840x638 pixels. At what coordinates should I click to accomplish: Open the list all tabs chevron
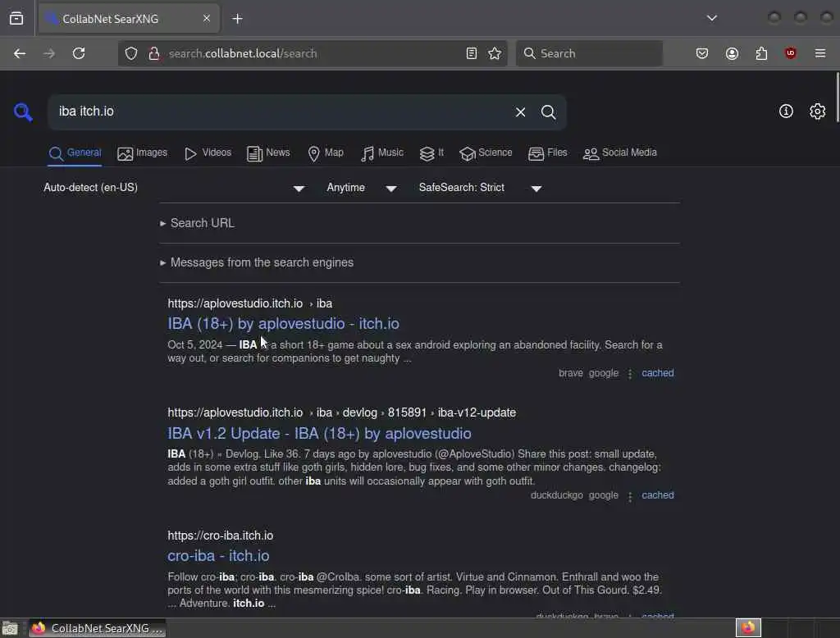tap(712, 18)
